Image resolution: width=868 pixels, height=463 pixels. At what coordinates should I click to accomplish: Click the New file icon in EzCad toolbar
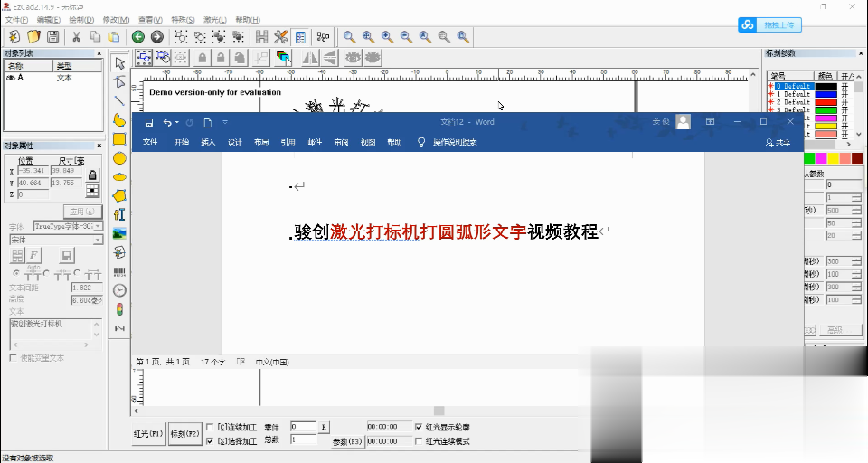[14, 37]
